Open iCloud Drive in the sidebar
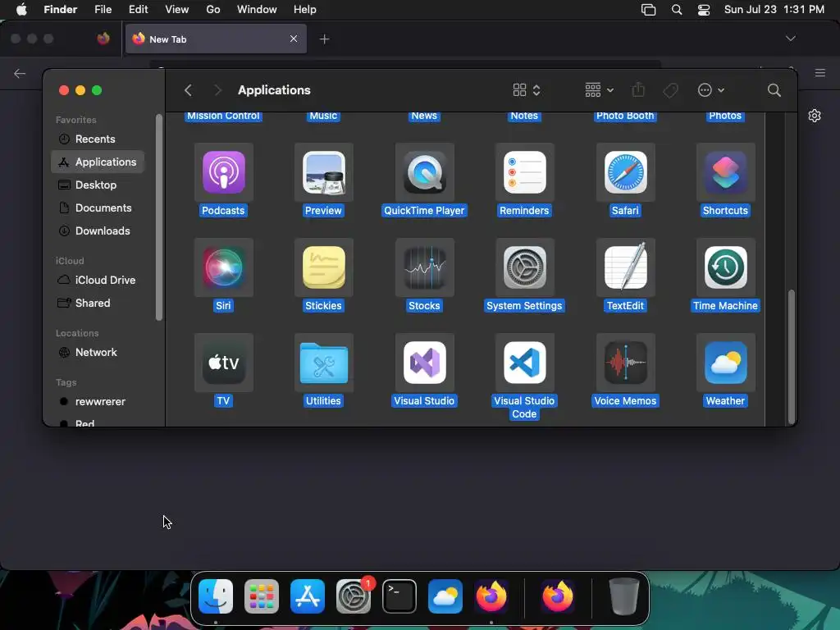840x630 pixels. [x=98, y=281]
